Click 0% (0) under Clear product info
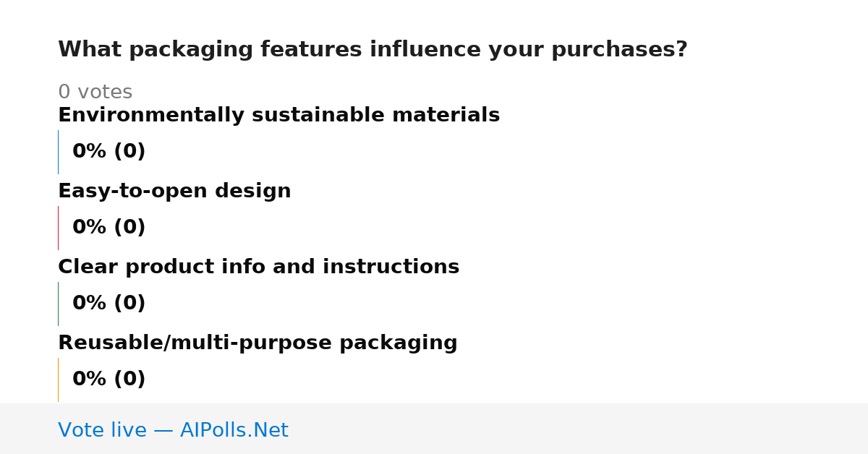The height and width of the screenshot is (454, 868). click(109, 304)
